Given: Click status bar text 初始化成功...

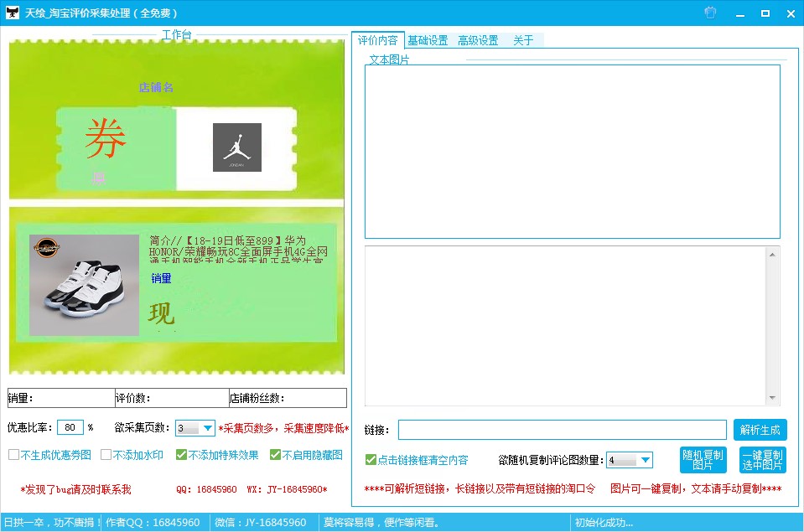Looking at the screenshot, I should [x=604, y=522].
